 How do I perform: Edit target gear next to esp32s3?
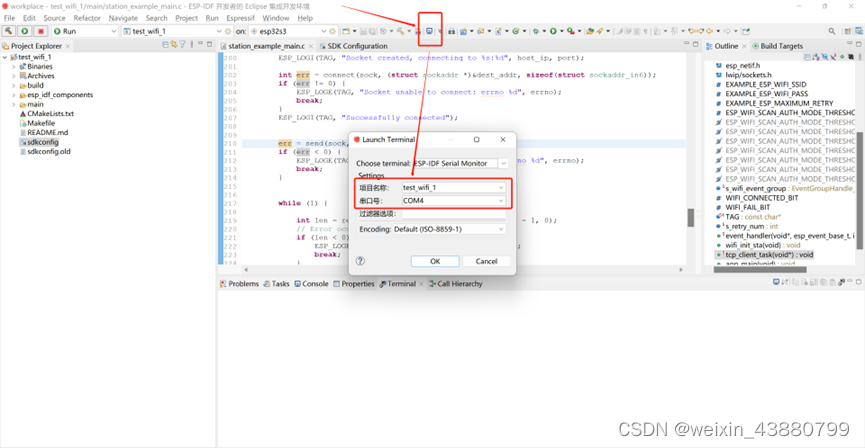tap(332, 31)
